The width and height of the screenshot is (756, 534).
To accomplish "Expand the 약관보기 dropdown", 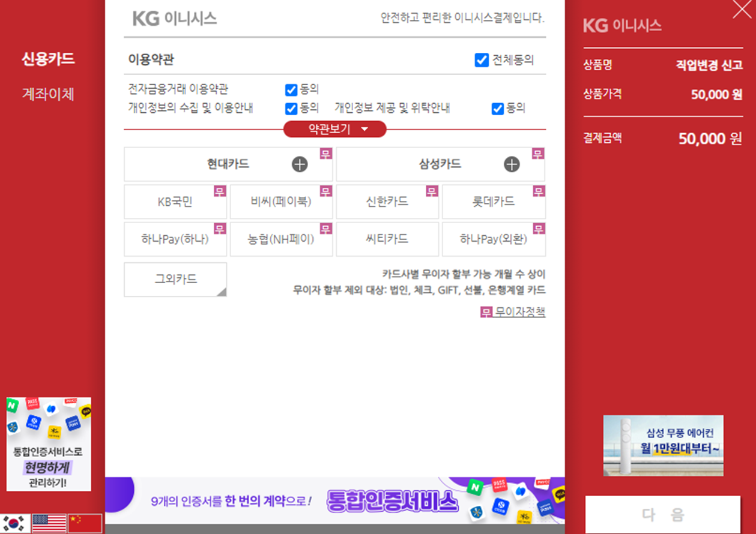I will click(x=335, y=129).
